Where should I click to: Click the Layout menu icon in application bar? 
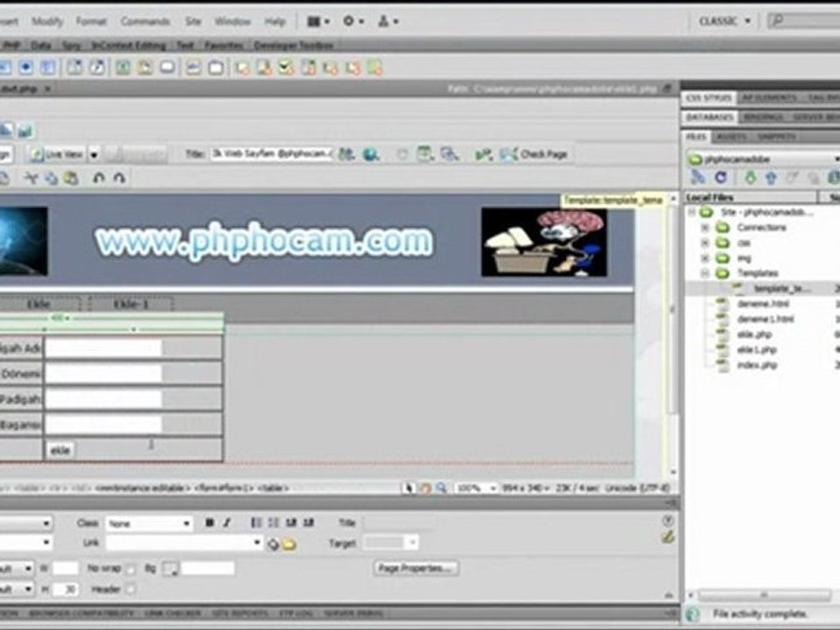[318, 21]
